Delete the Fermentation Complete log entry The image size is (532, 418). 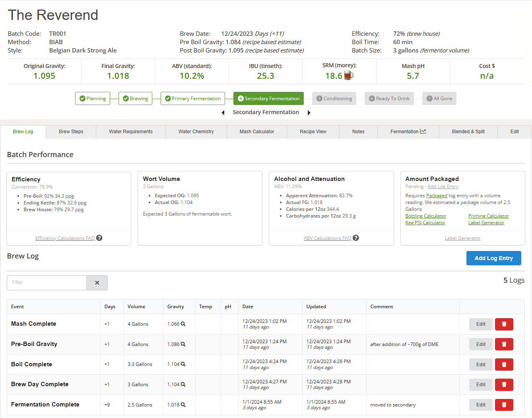click(x=504, y=405)
